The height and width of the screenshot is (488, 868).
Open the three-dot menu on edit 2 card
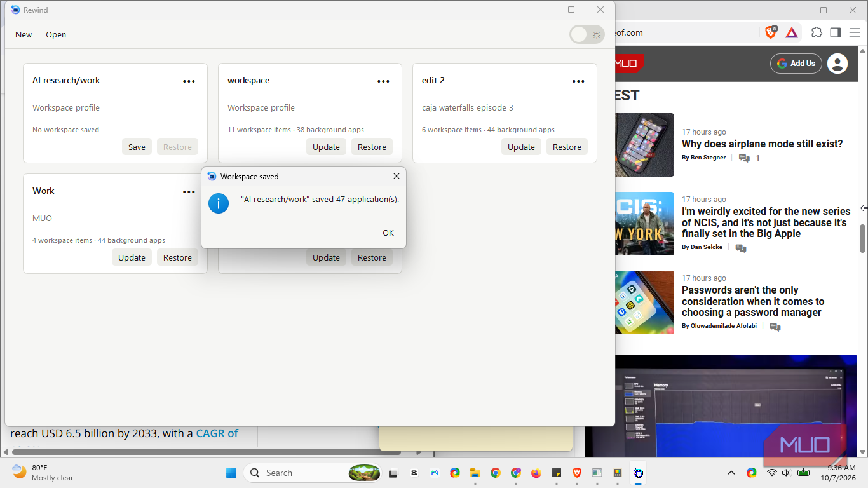[x=578, y=81]
